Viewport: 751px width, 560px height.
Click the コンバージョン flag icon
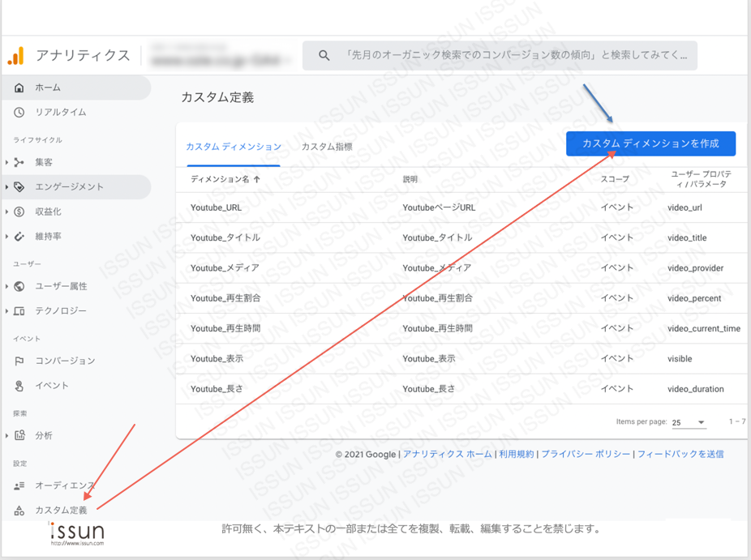tap(19, 361)
